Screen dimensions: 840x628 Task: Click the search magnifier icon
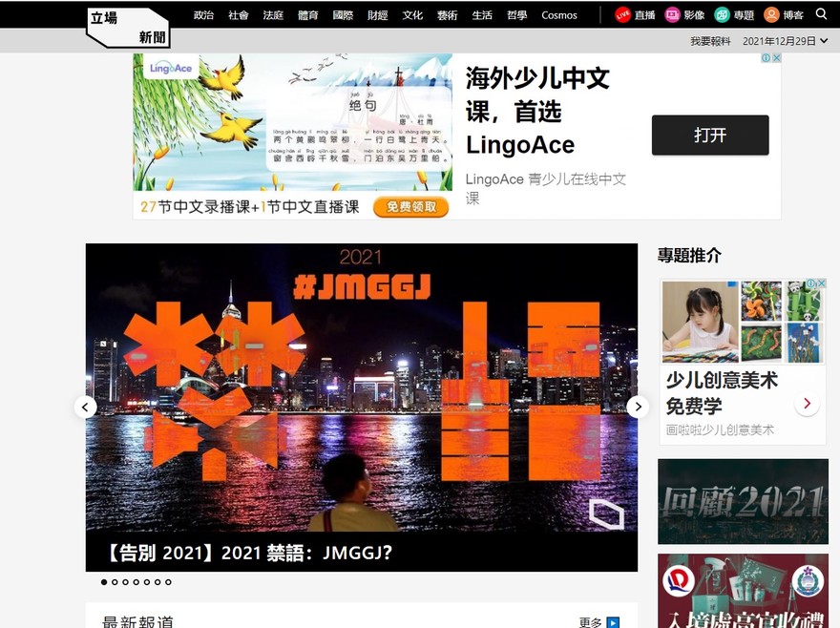[821, 14]
